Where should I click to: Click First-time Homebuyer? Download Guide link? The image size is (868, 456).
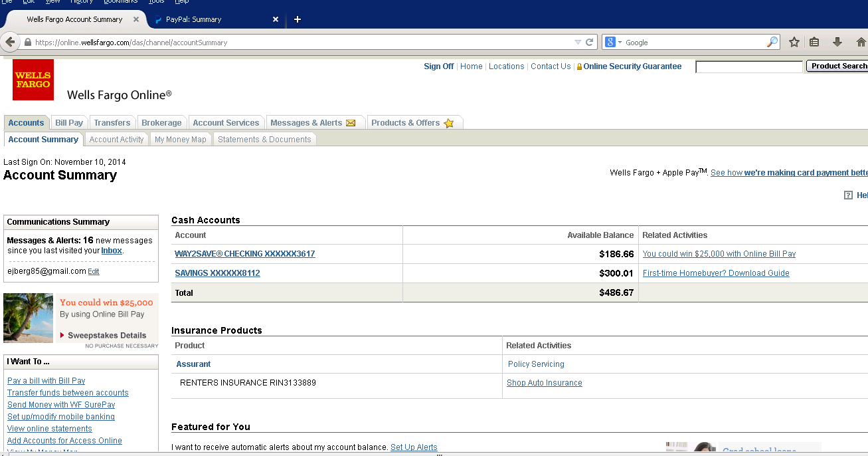click(x=716, y=273)
